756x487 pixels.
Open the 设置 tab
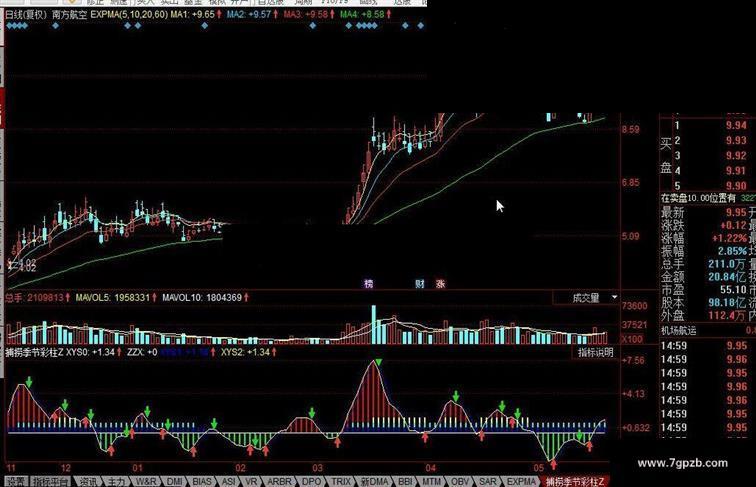(x=16, y=481)
